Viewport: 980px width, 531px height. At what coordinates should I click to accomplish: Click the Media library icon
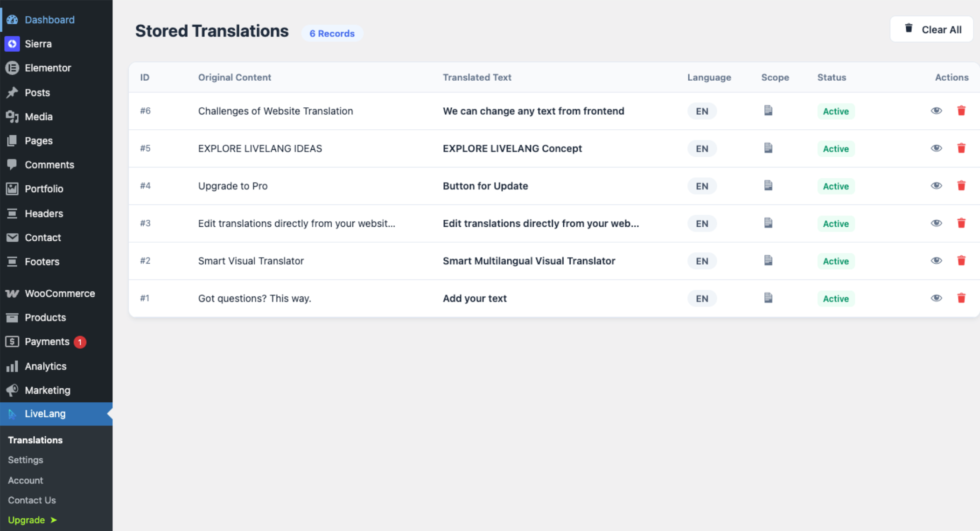tap(12, 117)
